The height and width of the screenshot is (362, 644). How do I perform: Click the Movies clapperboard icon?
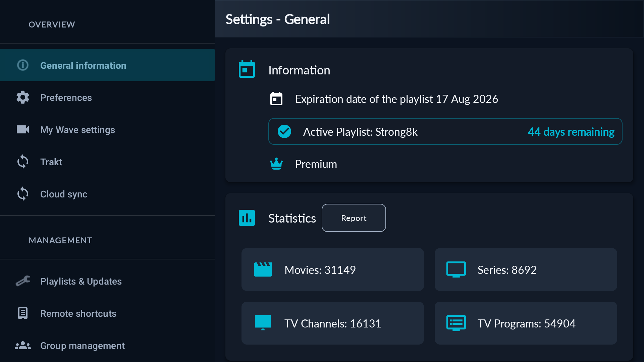[x=263, y=269]
